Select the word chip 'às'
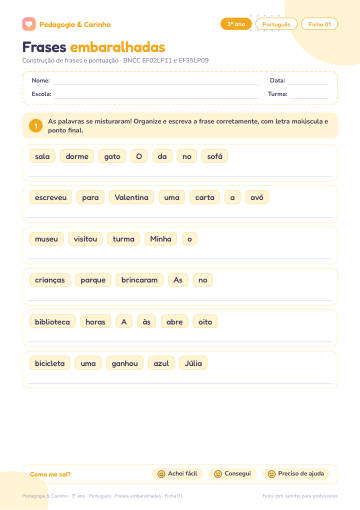 tap(147, 322)
